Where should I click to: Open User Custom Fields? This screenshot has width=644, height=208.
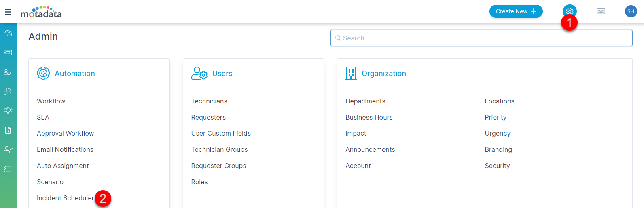[x=221, y=133]
